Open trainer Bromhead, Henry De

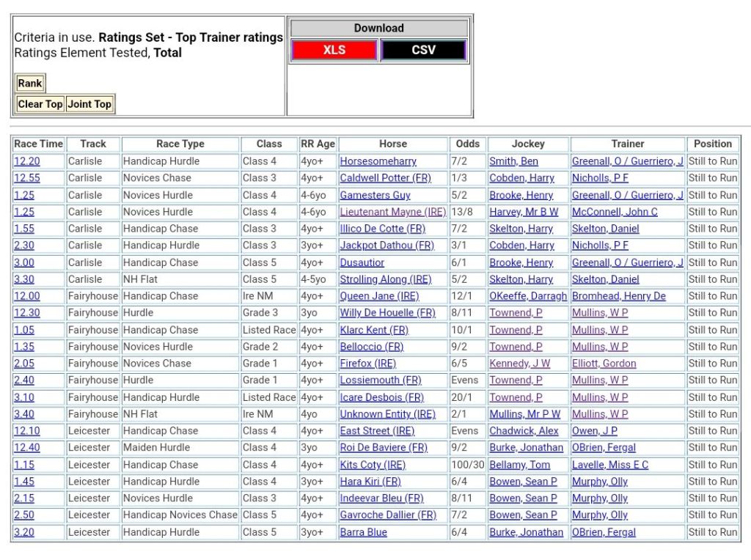(x=618, y=296)
